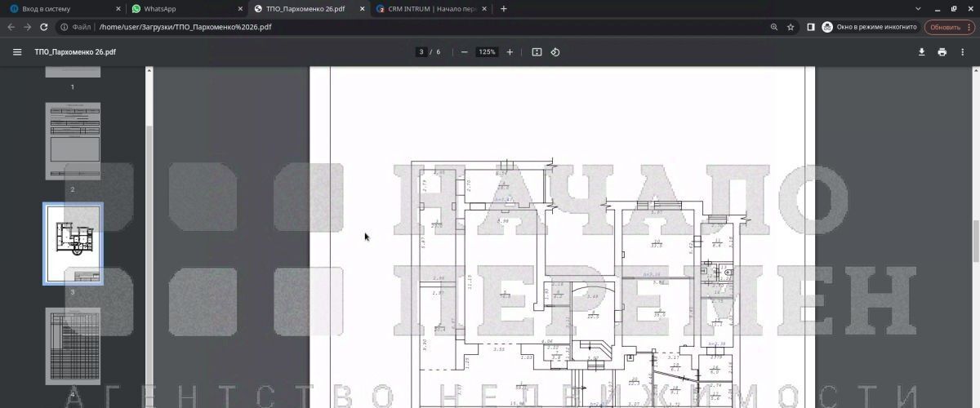Toggle the PDF sidebar hamburger menu
This screenshot has width=980, height=408.
pos(17,51)
